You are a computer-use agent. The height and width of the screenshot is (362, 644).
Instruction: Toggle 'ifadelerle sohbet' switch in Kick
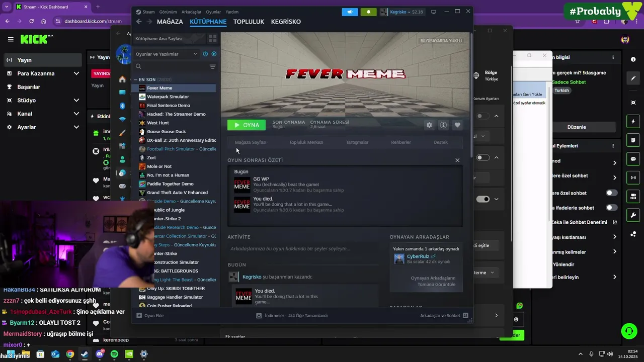click(611, 208)
